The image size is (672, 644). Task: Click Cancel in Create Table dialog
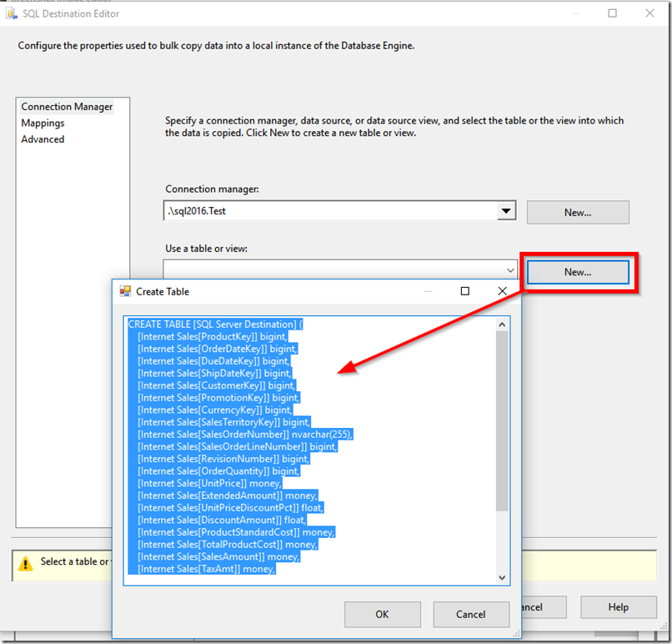click(x=471, y=615)
